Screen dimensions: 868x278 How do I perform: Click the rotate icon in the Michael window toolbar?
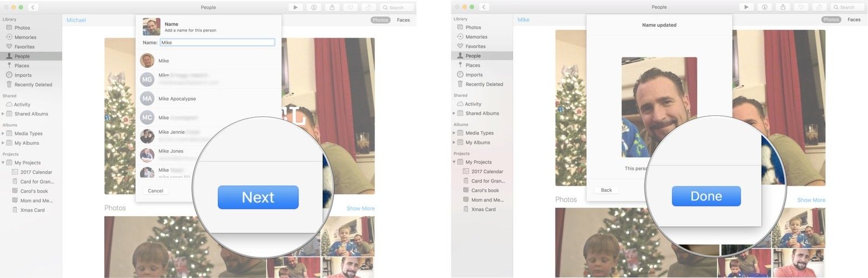368,8
